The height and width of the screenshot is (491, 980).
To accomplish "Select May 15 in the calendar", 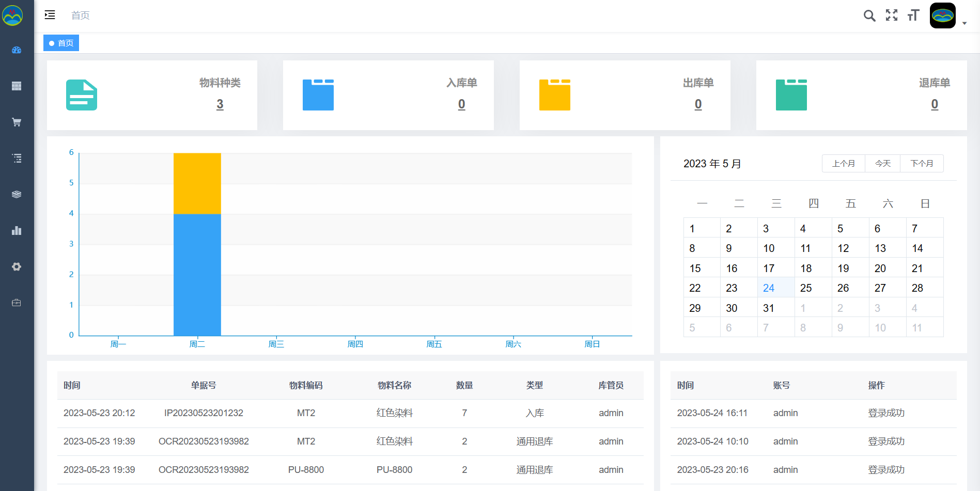I will tap(702, 268).
